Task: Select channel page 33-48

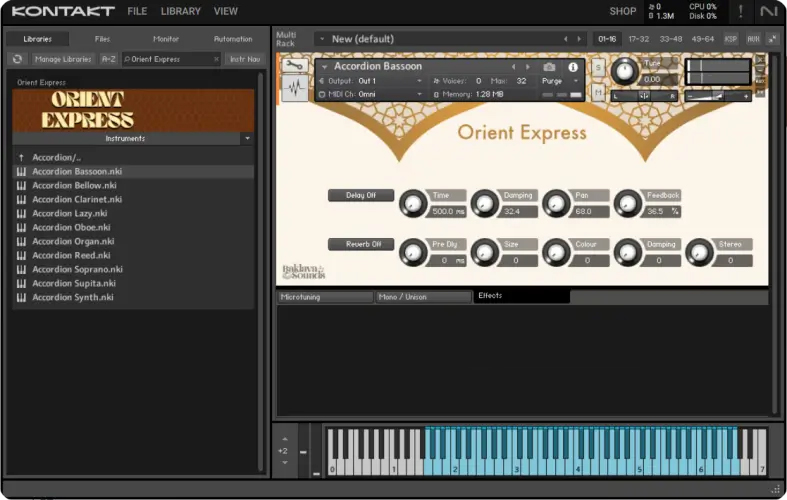Action: click(x=671, y=39)
